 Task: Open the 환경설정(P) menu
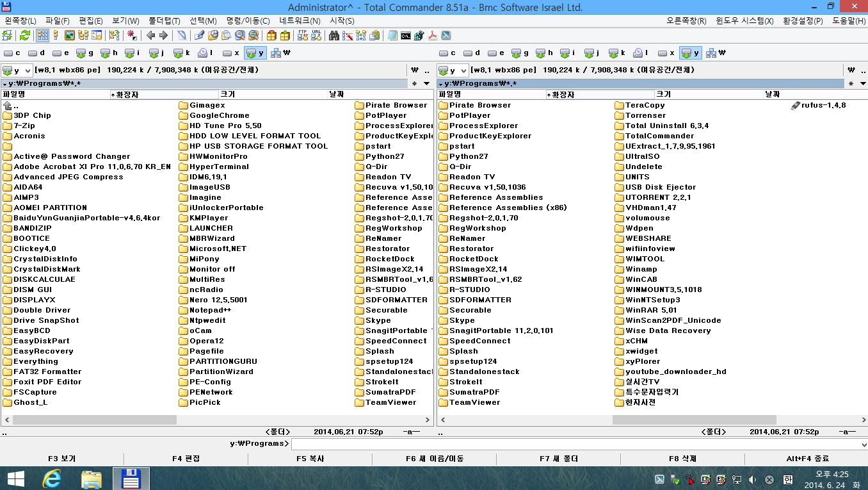(803, 21)
